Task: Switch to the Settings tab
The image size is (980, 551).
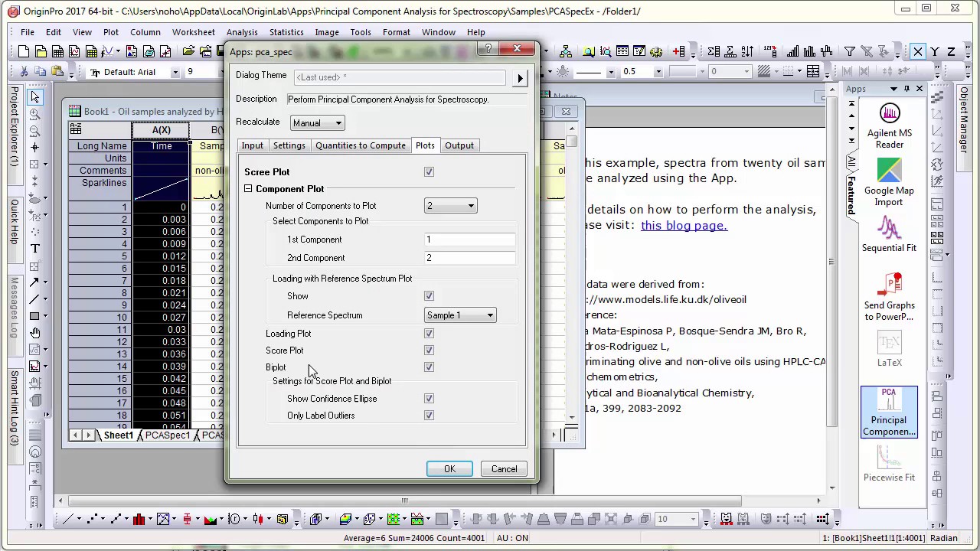Action: tap(289, 145)
